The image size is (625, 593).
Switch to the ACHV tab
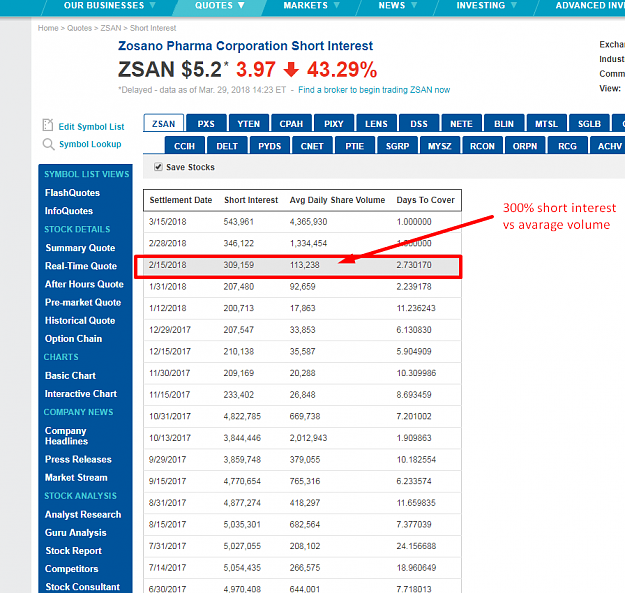pos(608,146)
